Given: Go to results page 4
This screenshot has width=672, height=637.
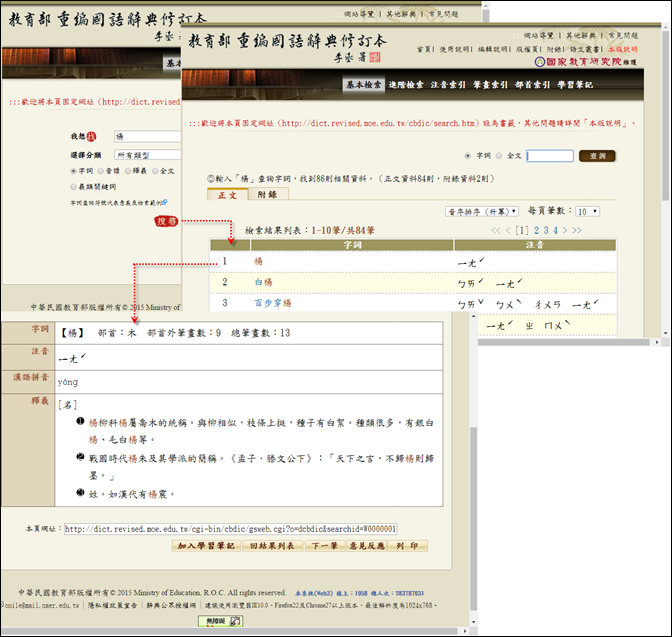Looking at the screenshot, I should pyautogui.click(x=555, y=231).
